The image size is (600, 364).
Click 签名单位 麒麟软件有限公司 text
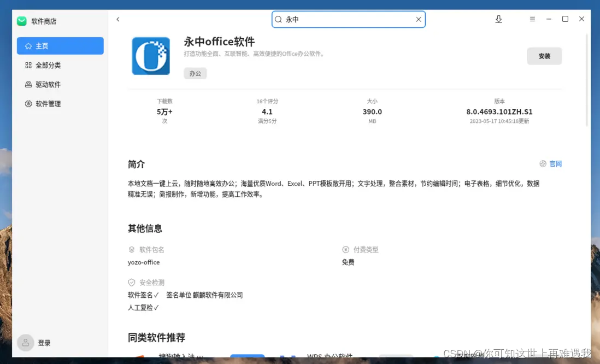click(x=204, y=295)
